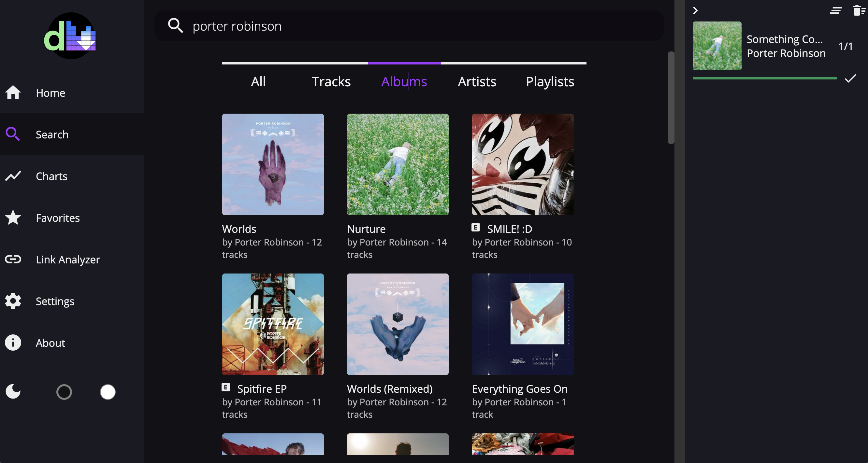Open the Link Analyzer label

coord(68,260)
